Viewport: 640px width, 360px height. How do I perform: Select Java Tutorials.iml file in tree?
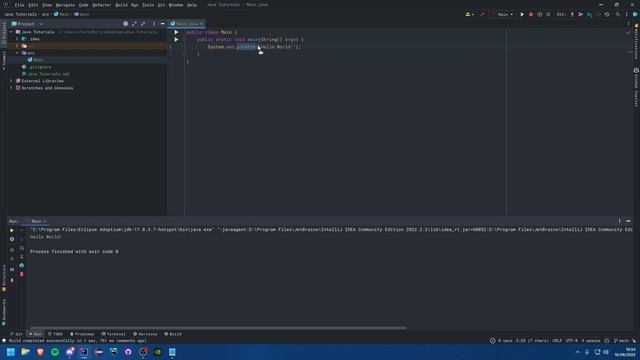[x=45, y=74]
